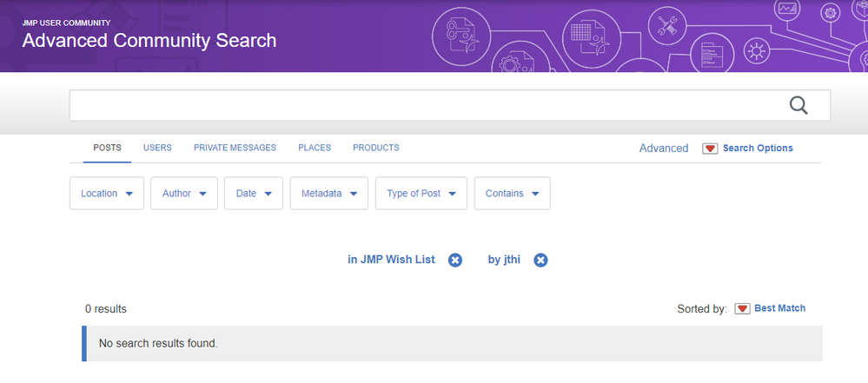Remove the 'in JMP Wish List' filter
868x383 pixels.
(x=455, y=261)
